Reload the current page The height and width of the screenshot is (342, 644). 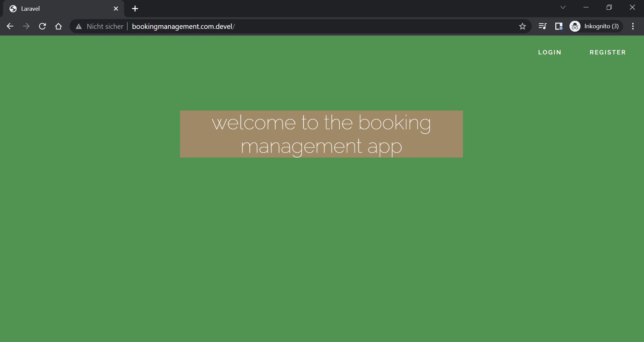pyautogui.click(x=42, y=26)
